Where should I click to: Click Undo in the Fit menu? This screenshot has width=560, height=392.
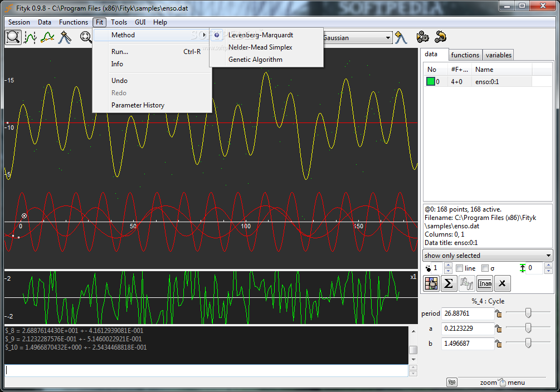point(152,80)
